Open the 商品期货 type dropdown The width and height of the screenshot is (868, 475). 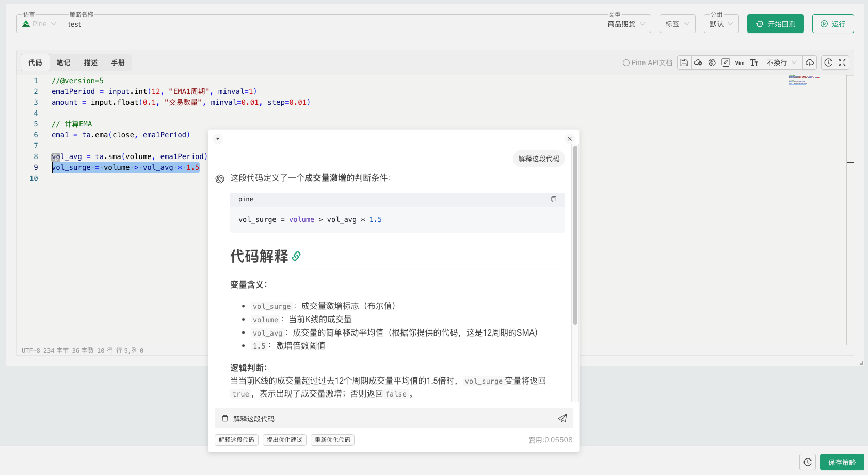tap(626, 23)
